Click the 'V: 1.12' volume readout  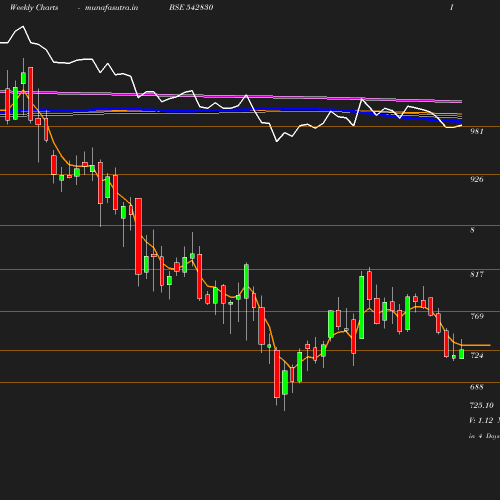click(x=481, y=420)
